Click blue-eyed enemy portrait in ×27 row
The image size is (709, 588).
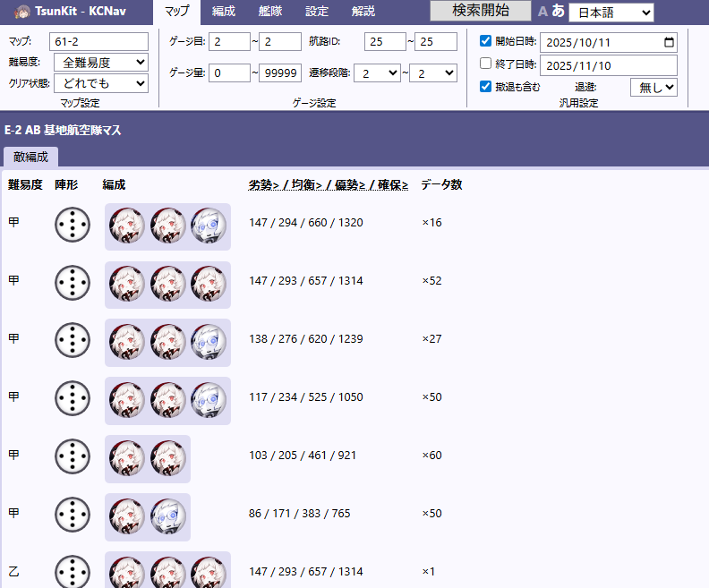pos(209,342)
